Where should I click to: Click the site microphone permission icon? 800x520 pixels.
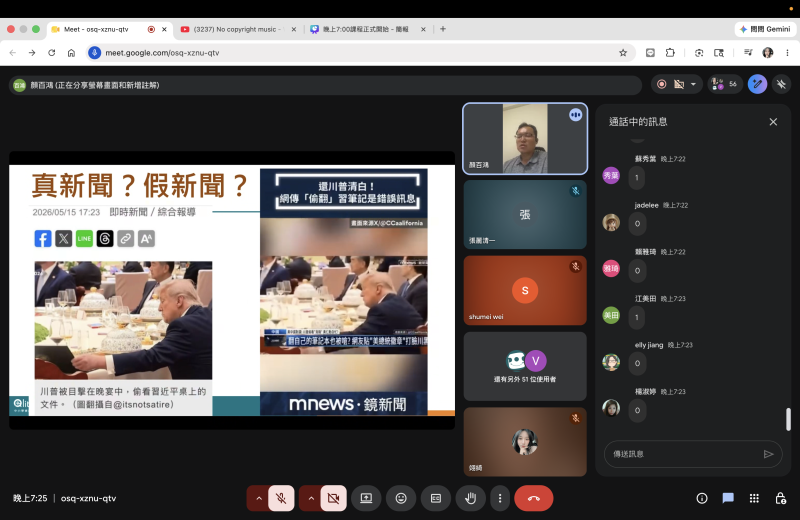coord(94,53)
